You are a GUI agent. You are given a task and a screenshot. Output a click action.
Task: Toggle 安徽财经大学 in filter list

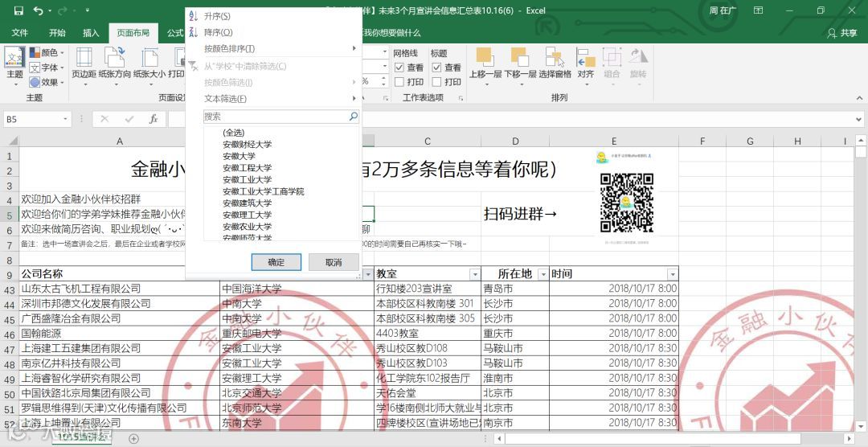[247, 144]
